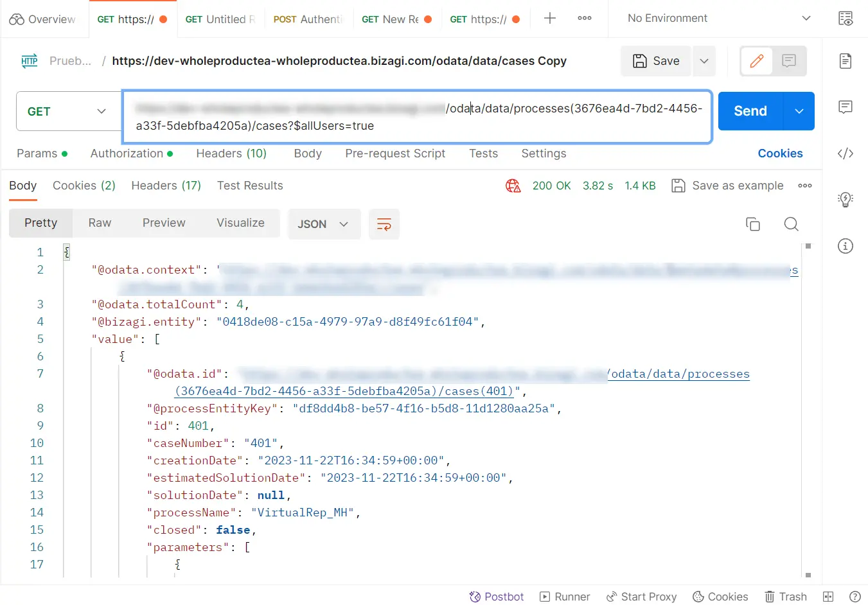868x605 pixels.
Task: Add a new request tab
Action: [550, 19]
